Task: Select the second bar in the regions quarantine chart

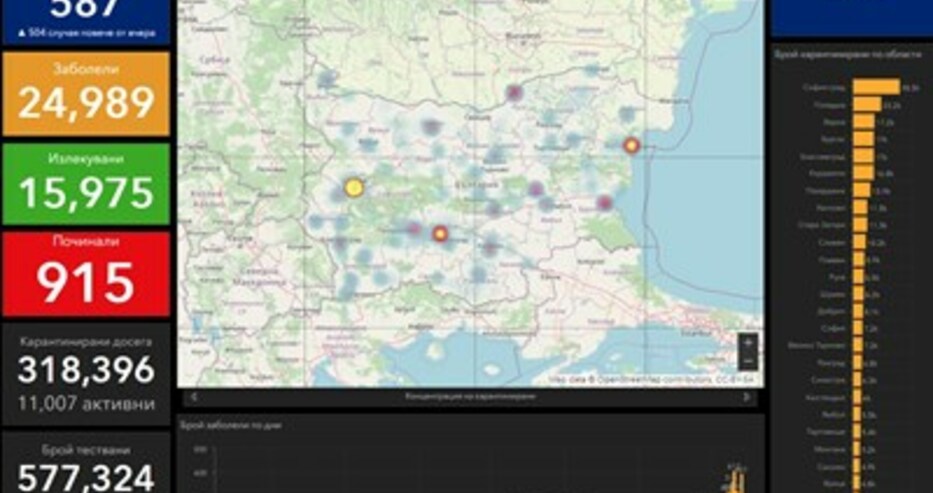Action: [x=867, y=105]
